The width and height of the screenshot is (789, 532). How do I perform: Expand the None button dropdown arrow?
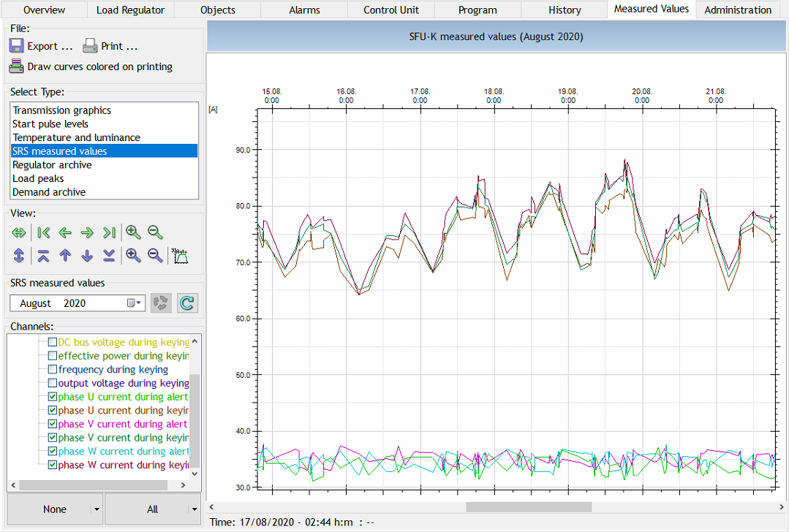pos(97,509)
